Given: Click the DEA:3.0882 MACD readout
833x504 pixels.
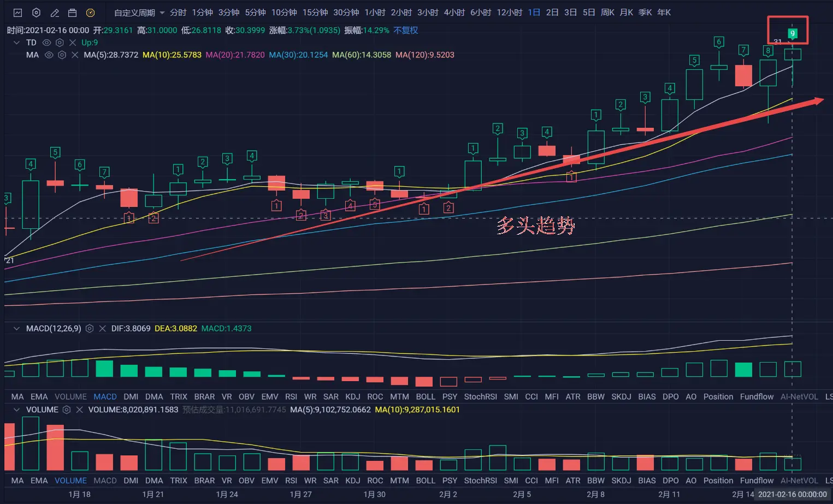Looking at the screenshot, I should 176,329.
